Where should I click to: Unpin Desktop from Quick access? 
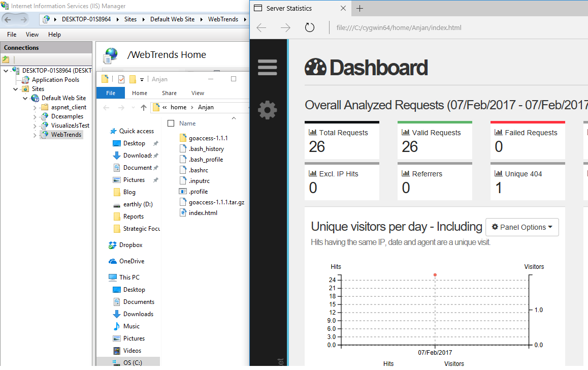click(x=156, y=143)
